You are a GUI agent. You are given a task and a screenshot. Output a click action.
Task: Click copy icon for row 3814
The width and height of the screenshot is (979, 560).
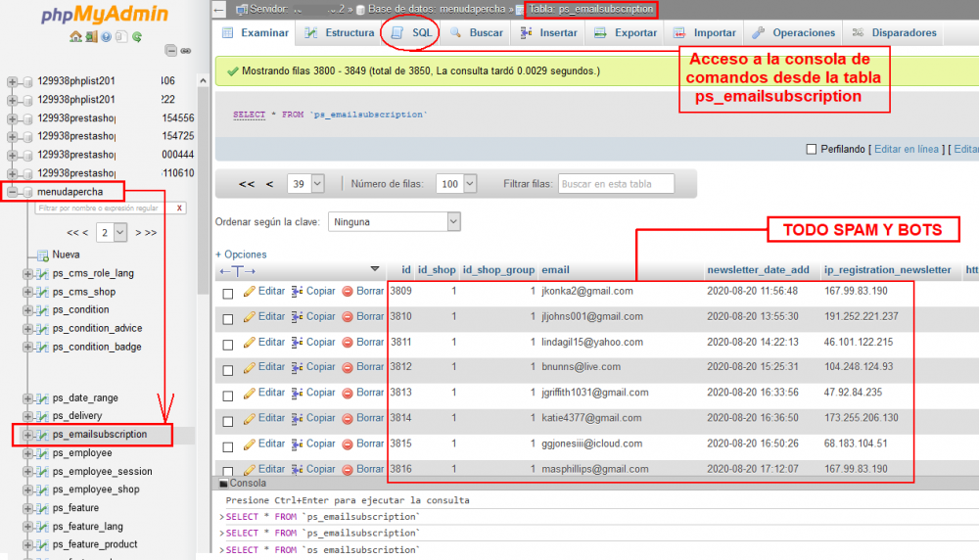(298, 419)
